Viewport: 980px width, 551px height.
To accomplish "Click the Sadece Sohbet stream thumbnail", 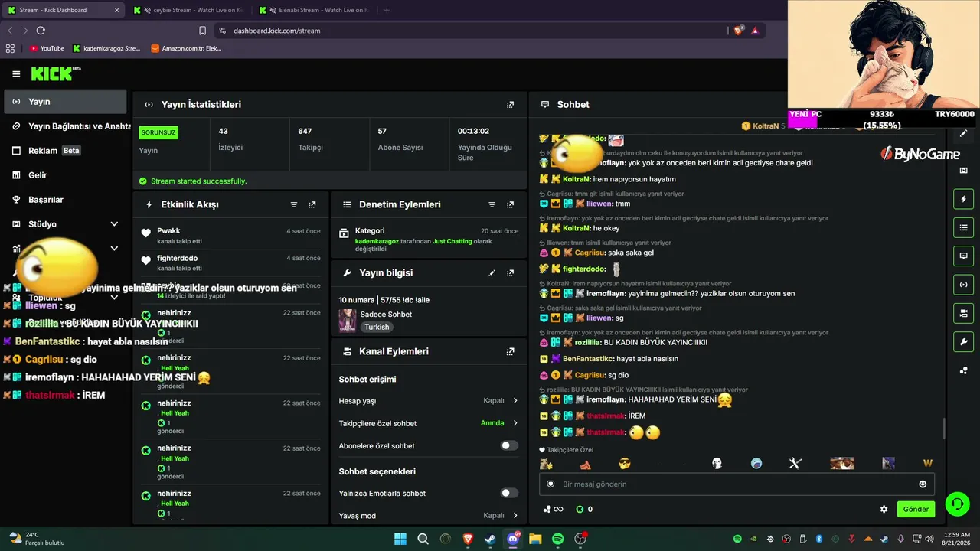I will pos(348,321).
